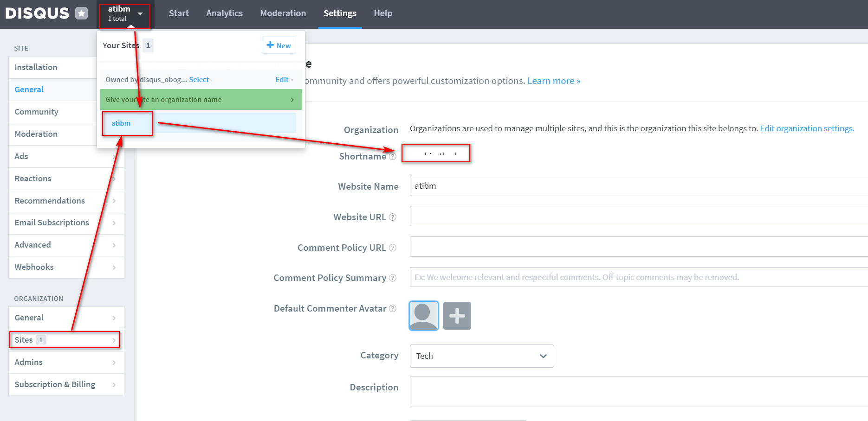Click the Disqus logo

37,13
